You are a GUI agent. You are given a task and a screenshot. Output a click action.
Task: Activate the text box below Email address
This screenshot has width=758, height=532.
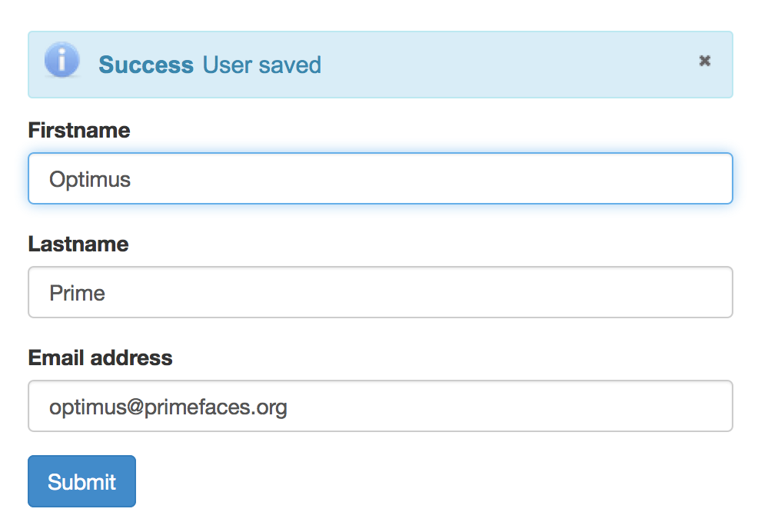point(381,406)
